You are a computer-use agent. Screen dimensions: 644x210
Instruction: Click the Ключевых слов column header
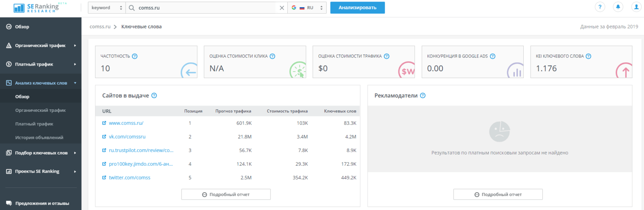[340, 111]
